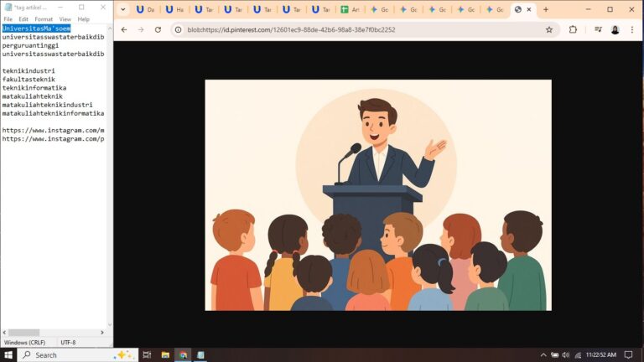This screenshot has width=644, height=362.
Task: Click the view site information icon
Action: tap(178, 29)
